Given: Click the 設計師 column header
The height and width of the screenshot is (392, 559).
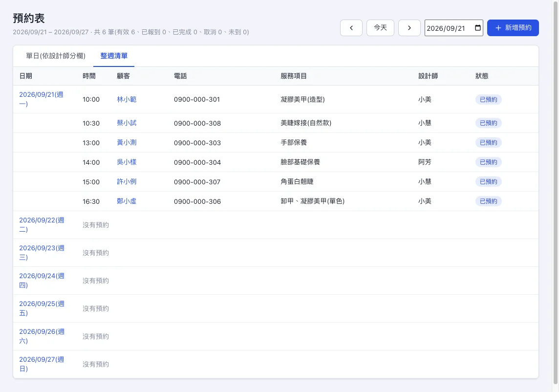Looking at the screenshot, I should (428, 76).
